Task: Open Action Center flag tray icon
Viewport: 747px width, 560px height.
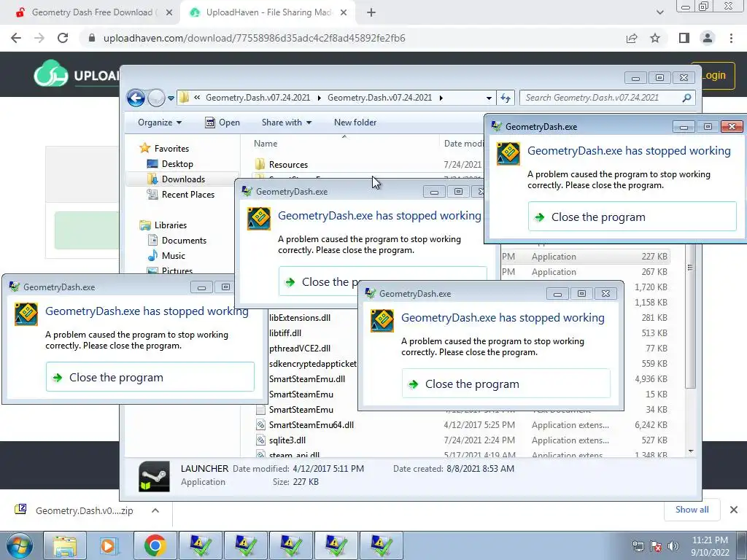Action: pyautogui.click(x=655, y=546)
